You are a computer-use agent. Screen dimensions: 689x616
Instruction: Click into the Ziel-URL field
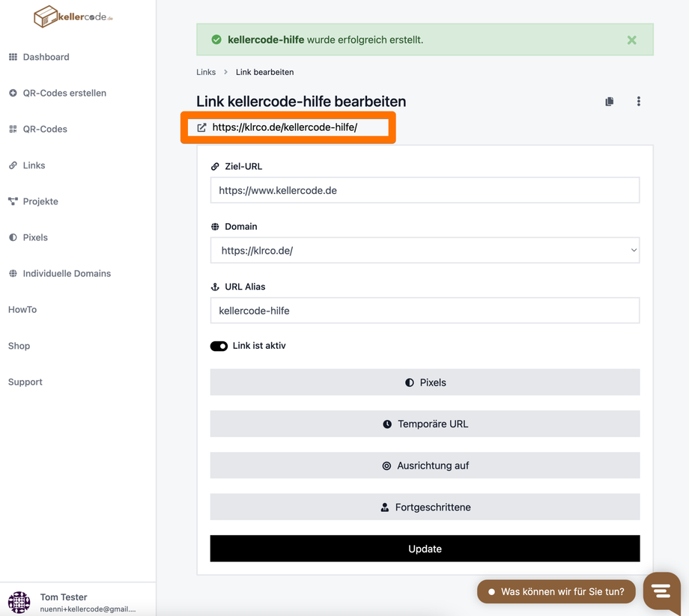(x=425, y=191)
